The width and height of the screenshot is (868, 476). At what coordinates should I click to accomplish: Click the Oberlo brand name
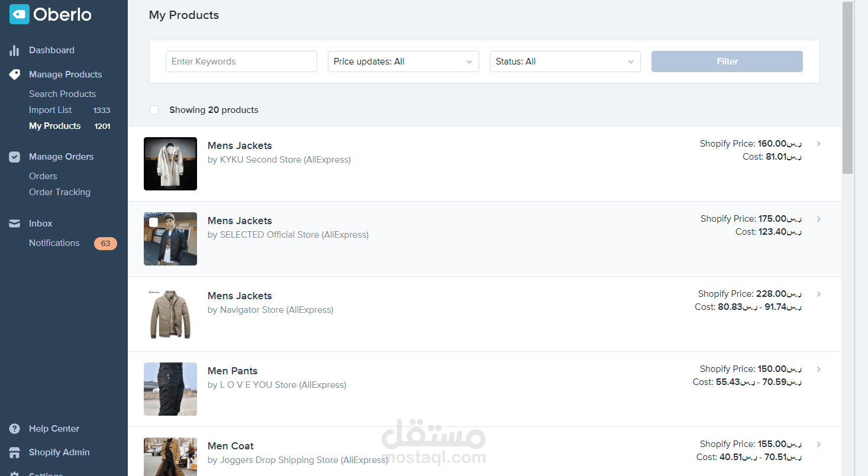pos(62,15)
